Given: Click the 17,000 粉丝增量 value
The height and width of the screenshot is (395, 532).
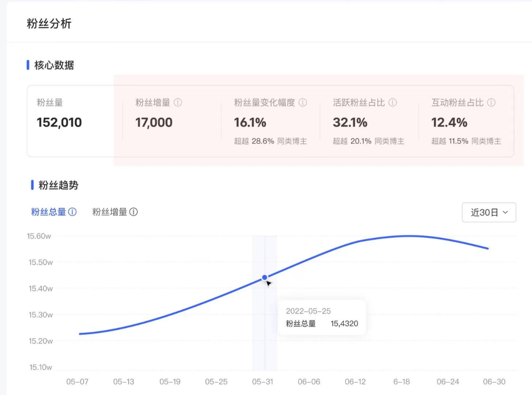Looking at the screenshot, I should point(154,122).
